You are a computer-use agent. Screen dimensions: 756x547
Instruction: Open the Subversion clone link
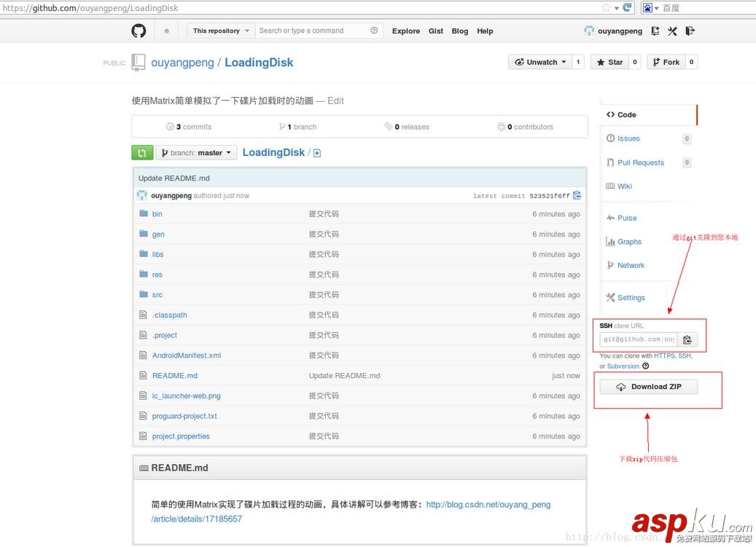pos(623,366)
